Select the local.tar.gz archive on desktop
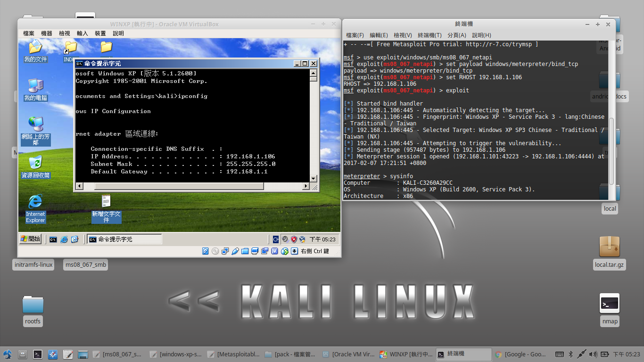644x362 pixels. click(609, 253)
